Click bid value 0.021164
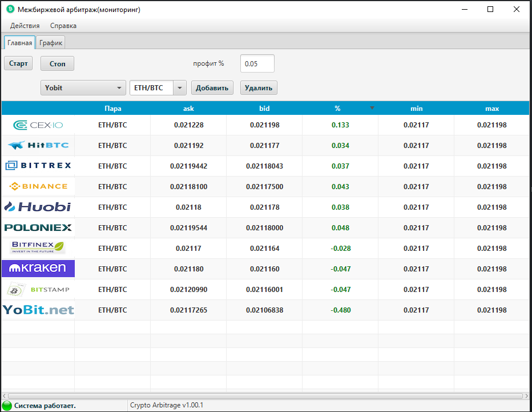 coord(265,249)
